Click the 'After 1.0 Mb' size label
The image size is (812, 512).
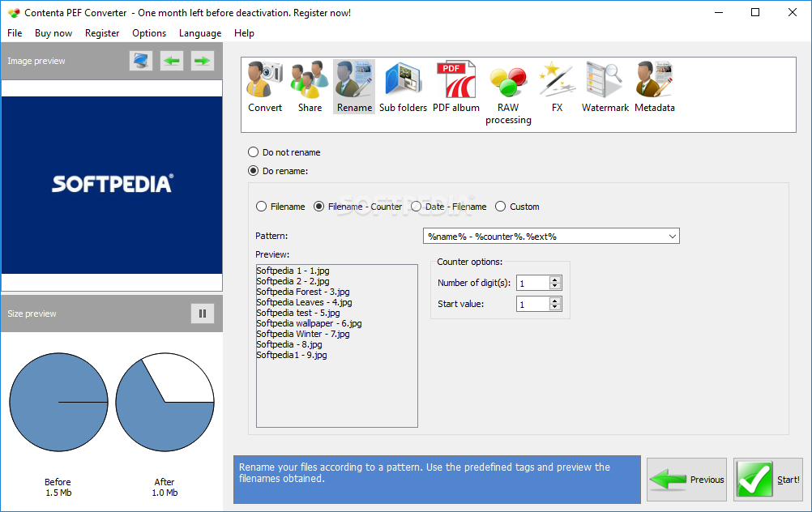pyautogui.click(x=165, y=487)
